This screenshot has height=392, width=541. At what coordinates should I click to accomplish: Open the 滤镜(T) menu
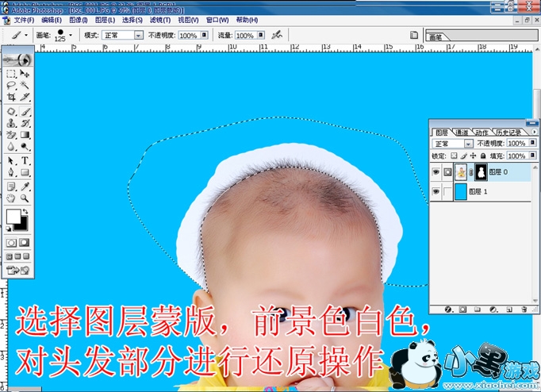point(159,20)
